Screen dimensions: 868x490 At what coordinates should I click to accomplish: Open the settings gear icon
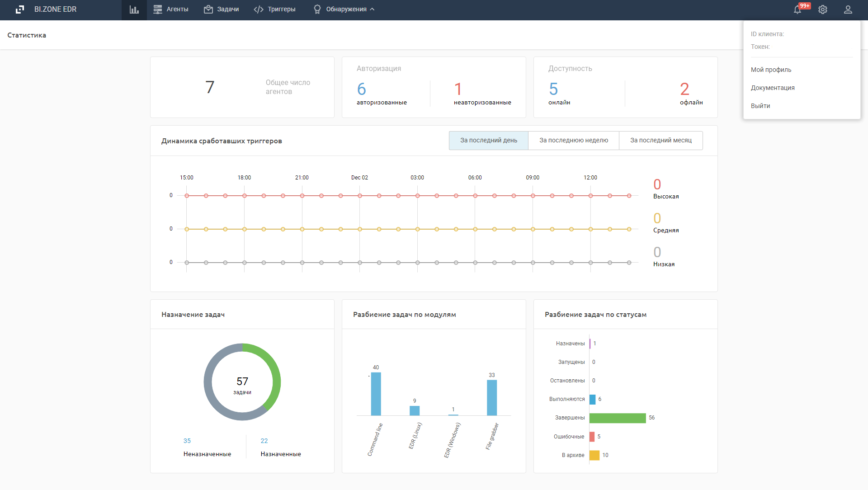[x=823, y=9]
